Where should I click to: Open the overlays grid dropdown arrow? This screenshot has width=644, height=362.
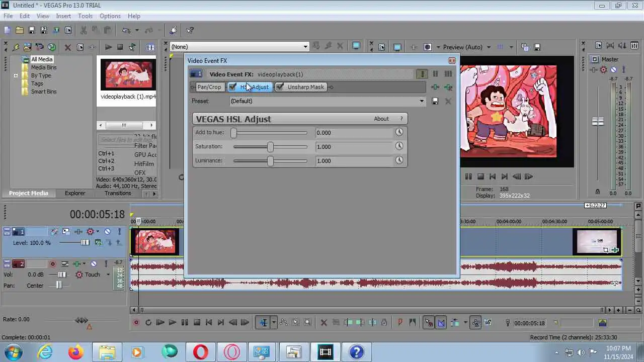[511, 47]
